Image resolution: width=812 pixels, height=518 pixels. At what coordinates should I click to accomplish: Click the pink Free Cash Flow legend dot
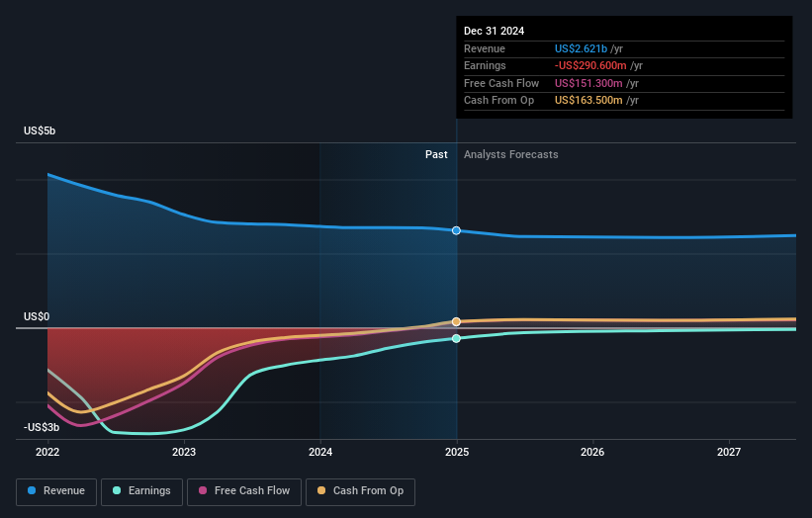203,490
